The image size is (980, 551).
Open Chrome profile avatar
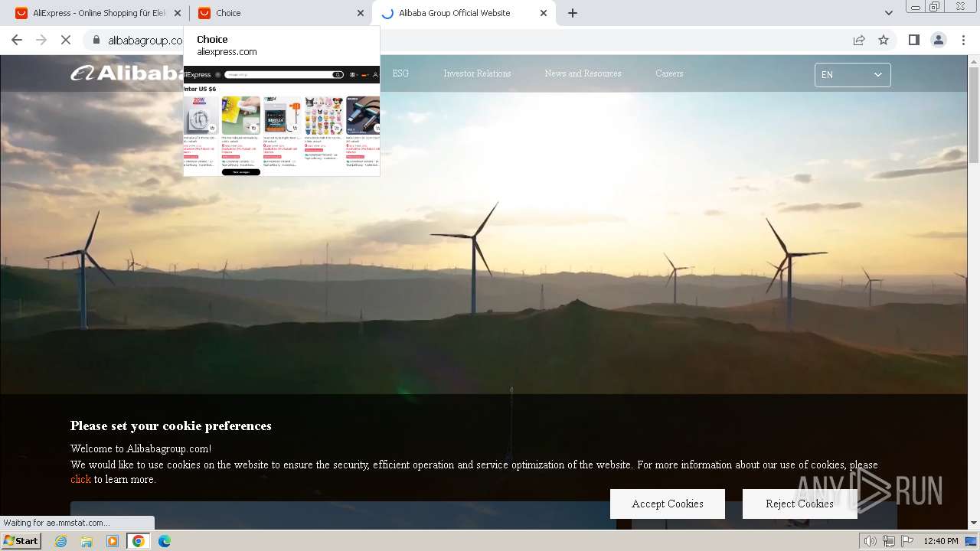point(938,40)
